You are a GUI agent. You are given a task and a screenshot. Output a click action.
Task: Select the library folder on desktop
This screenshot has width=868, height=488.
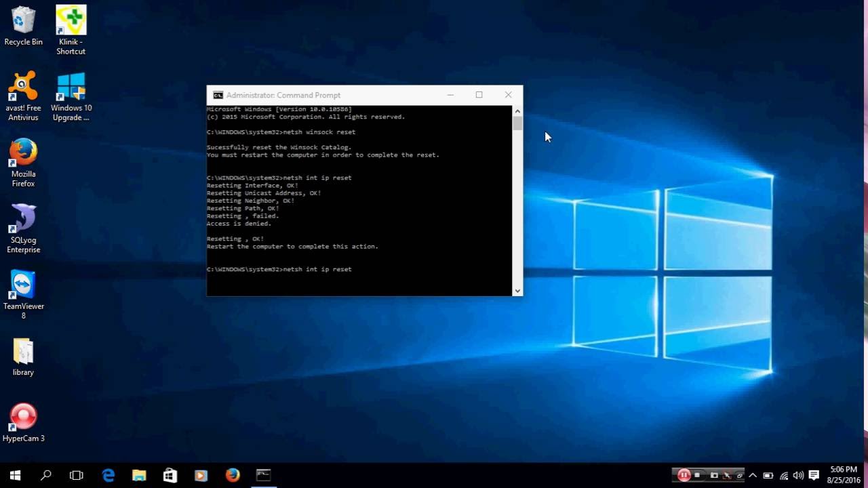click(23, 357)
